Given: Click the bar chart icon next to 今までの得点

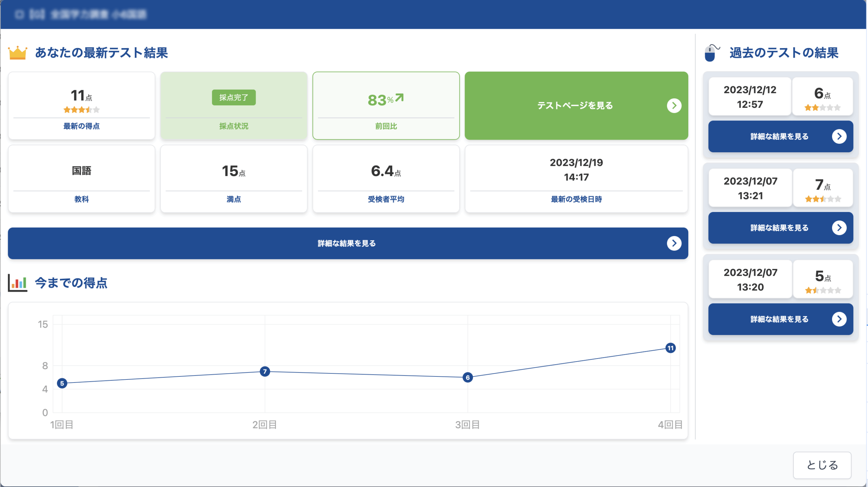Looking at the screenshot, I should pos(18,283).
